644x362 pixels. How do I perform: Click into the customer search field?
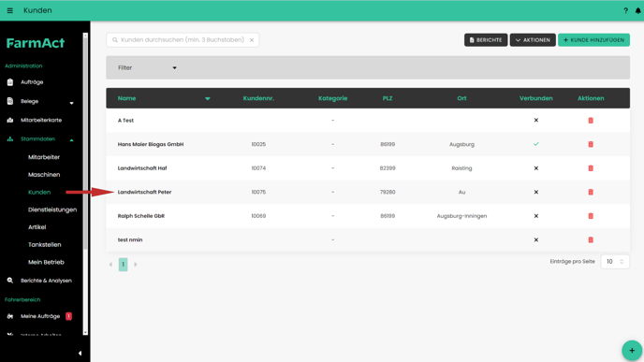[183, 40]
